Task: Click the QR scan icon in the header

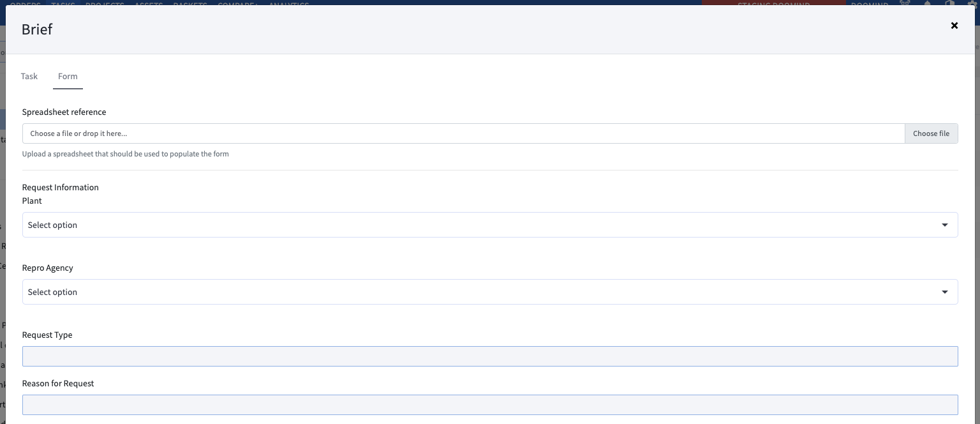Action: point(905,3)
